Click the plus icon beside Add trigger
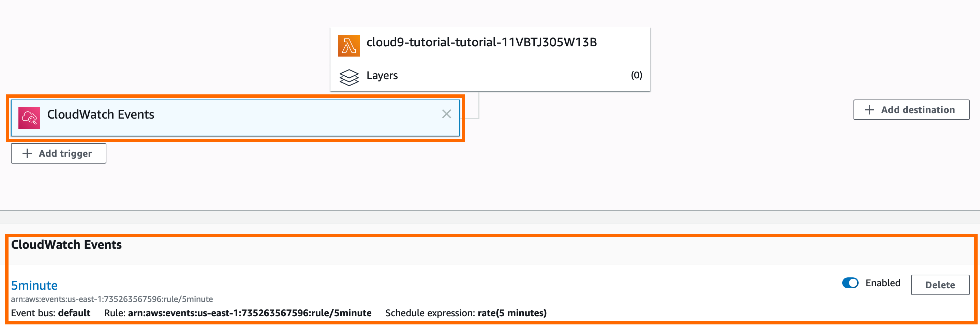 (27, 153)
